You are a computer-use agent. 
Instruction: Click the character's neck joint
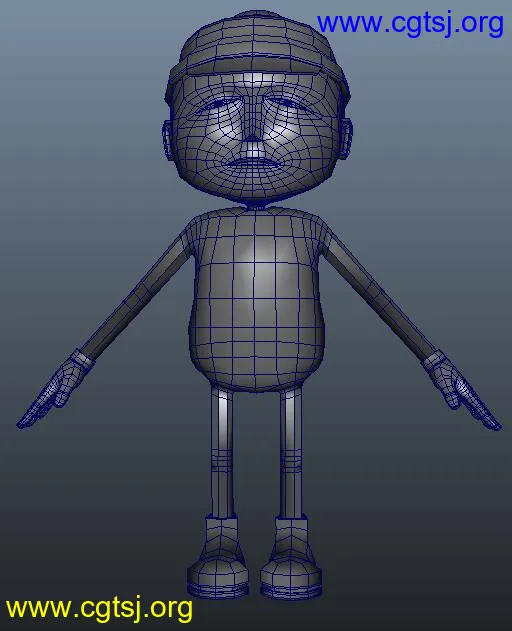point(254,204)
